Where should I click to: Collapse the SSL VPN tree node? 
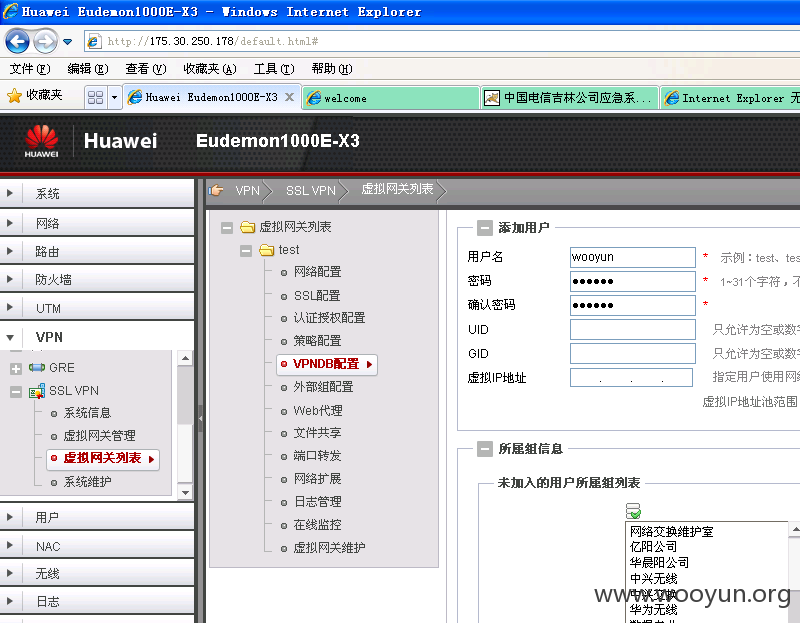(x=16, y=392)
